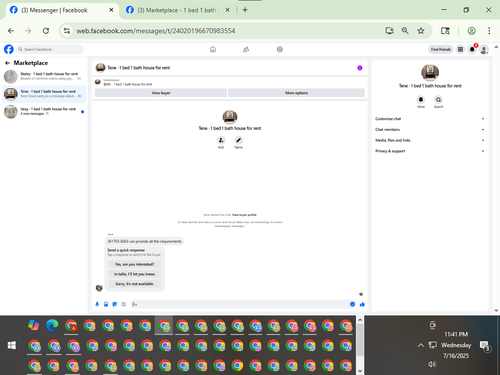500x375 pixels.
Task: Open the account profile menu icon
Action: point(484,50)
